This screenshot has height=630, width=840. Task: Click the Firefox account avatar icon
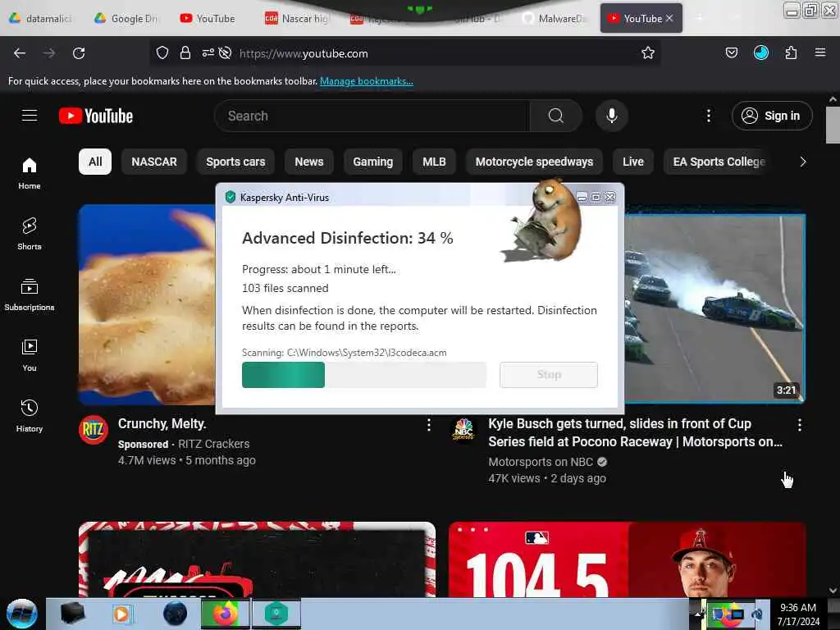(x=761, y=52)
